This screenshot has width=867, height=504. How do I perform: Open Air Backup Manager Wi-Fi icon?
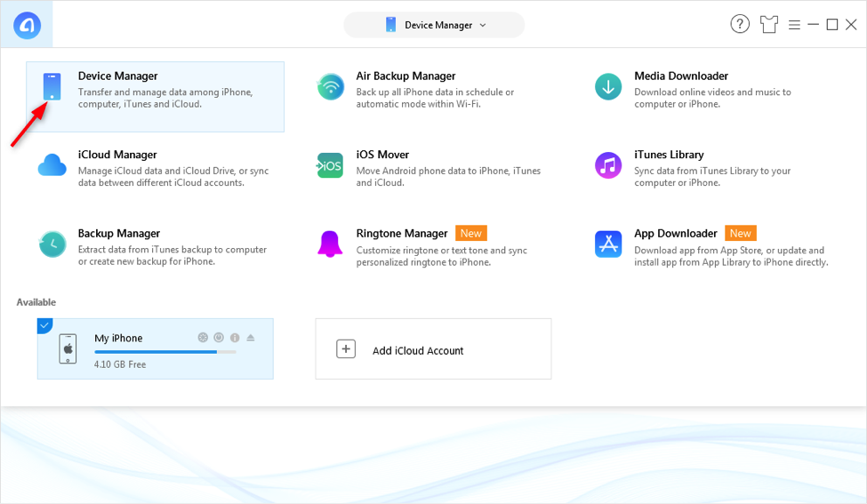tap(331, 87)
